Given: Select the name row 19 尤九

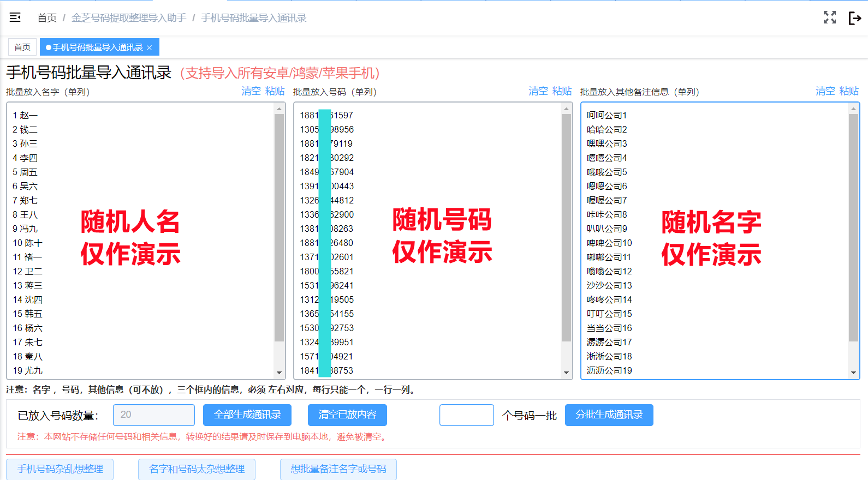Looking at the screenshot, I should coord(27,370).
